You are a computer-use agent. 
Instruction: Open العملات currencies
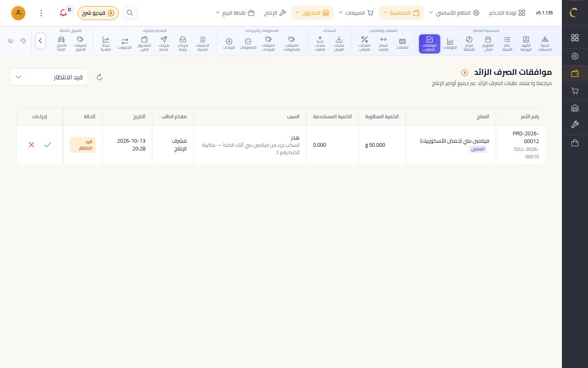click(402, 44)
